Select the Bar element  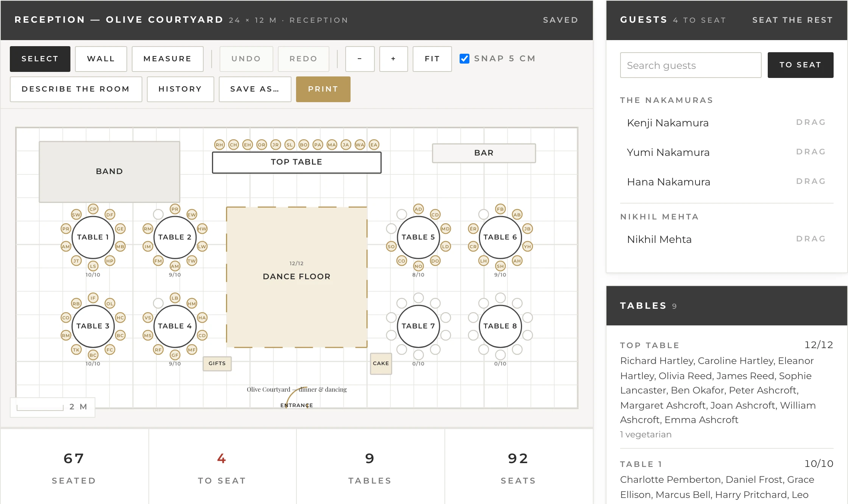(484, 153)
